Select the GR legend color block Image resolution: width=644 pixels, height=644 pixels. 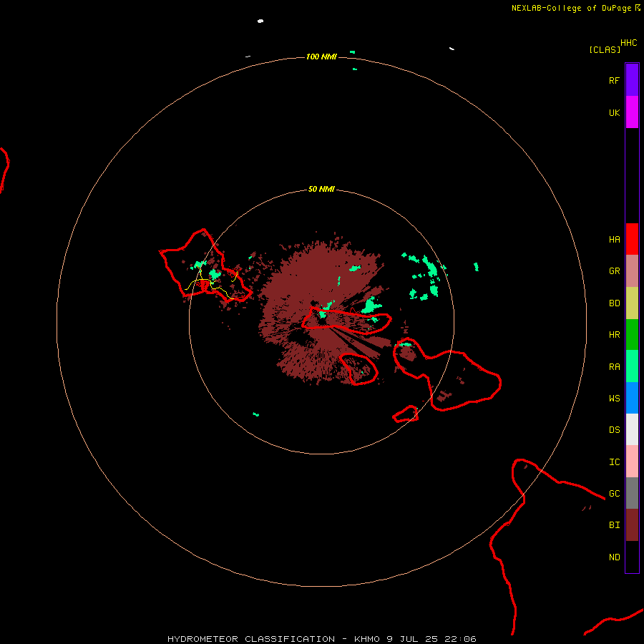click(x=632, y=271)
